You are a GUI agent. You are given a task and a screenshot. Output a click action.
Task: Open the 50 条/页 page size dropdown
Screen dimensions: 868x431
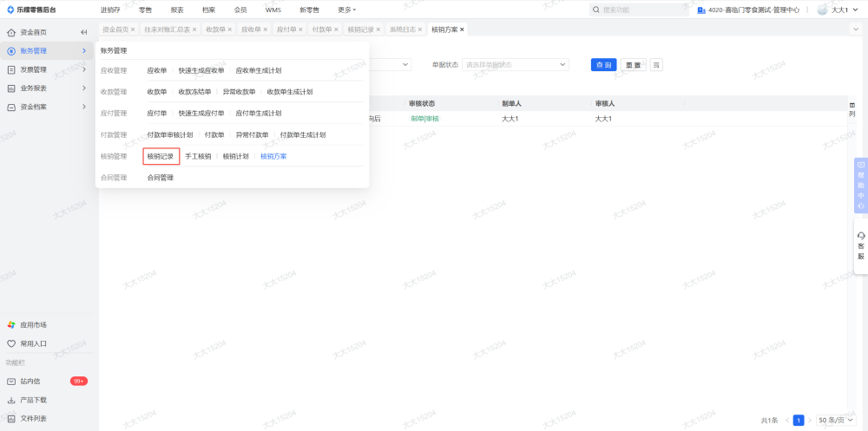click(x=836, y=421)
